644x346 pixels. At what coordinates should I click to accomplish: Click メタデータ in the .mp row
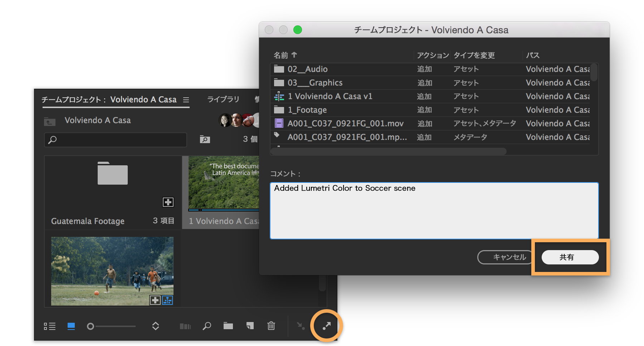470,137
